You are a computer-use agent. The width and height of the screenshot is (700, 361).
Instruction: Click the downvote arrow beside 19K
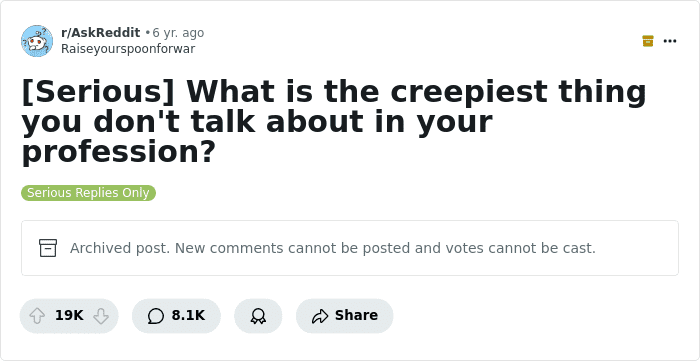coord(101,316)
